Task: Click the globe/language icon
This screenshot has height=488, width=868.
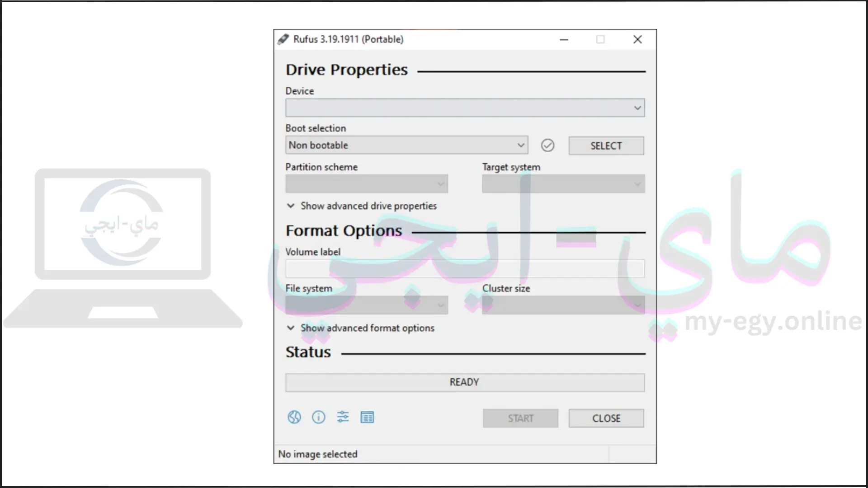Action: click(x=294, y=417)
